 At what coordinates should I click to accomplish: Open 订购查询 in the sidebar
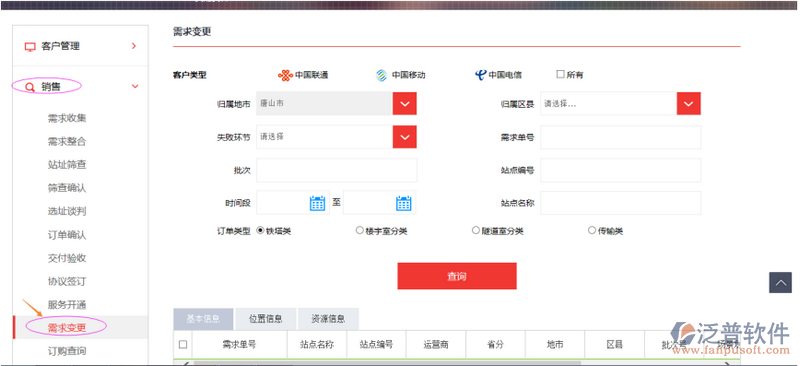(67, 351)
